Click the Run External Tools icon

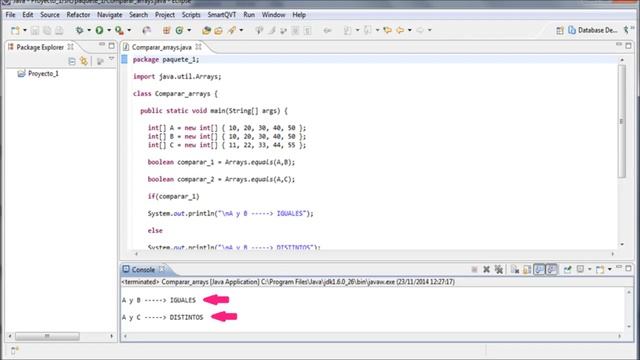[119, 30]
